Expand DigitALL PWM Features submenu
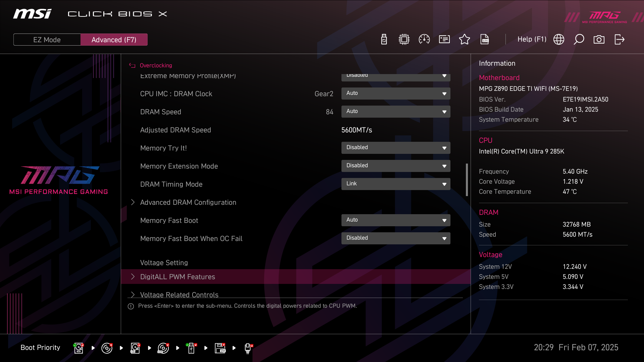The width and height of the screenshot is (644, 362). tap(178, 277)
